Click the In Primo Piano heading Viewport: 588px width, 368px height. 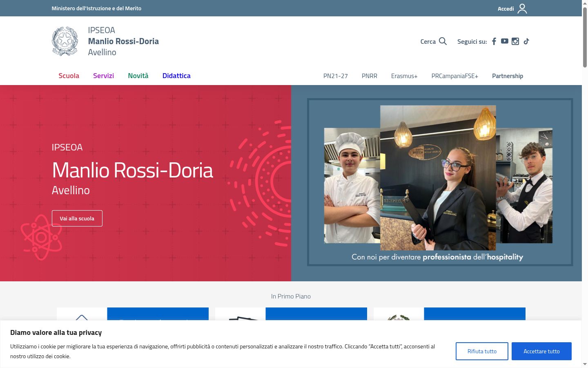(x=291, y=296)
